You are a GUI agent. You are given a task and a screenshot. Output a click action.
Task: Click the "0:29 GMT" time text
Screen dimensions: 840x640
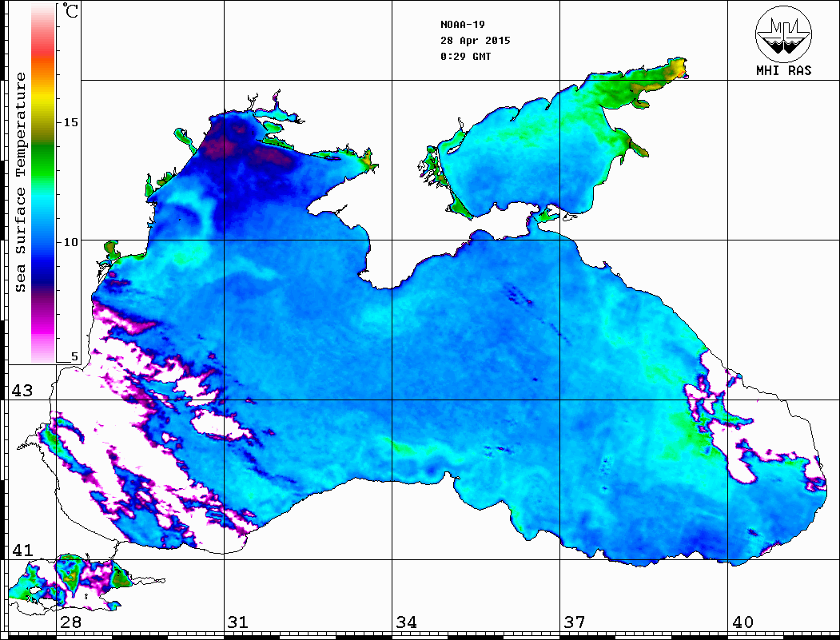click(x=465, y=56)
